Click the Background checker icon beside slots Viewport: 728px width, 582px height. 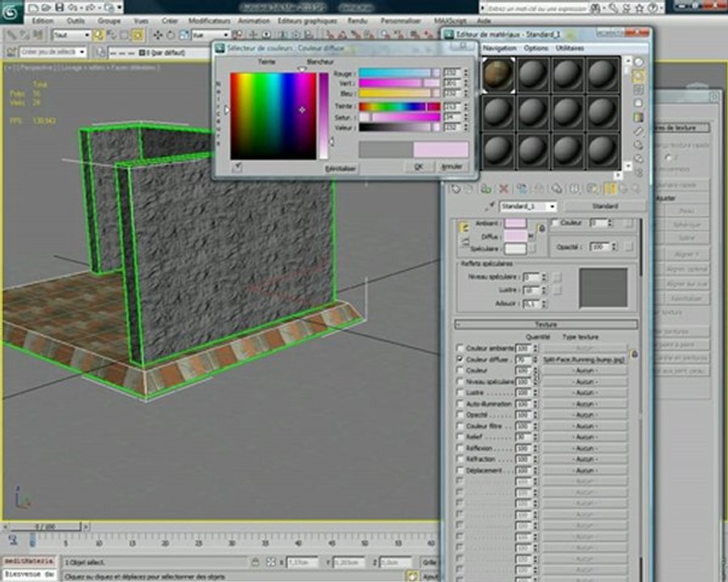tap(639, 90)
